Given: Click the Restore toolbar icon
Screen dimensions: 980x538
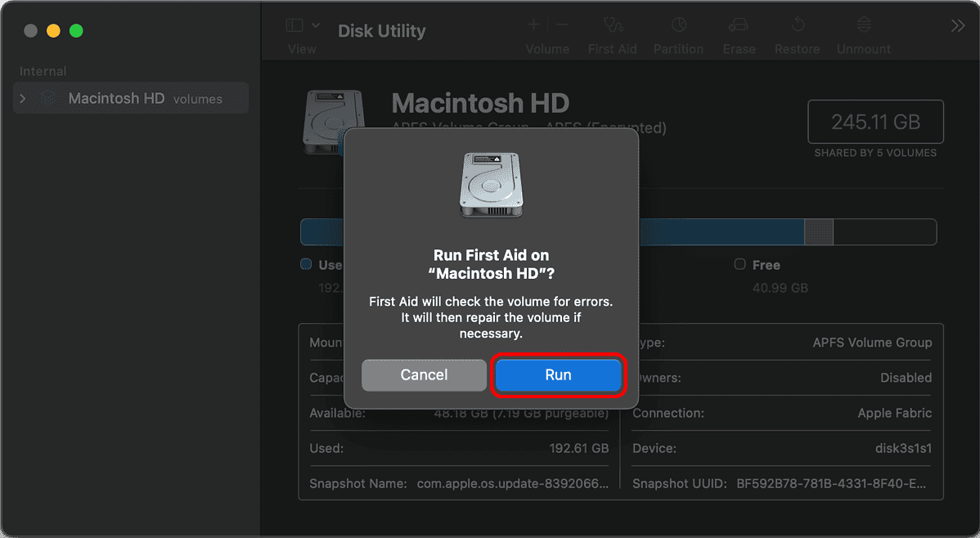Looking at the screenshot, I should pos(798,25).
